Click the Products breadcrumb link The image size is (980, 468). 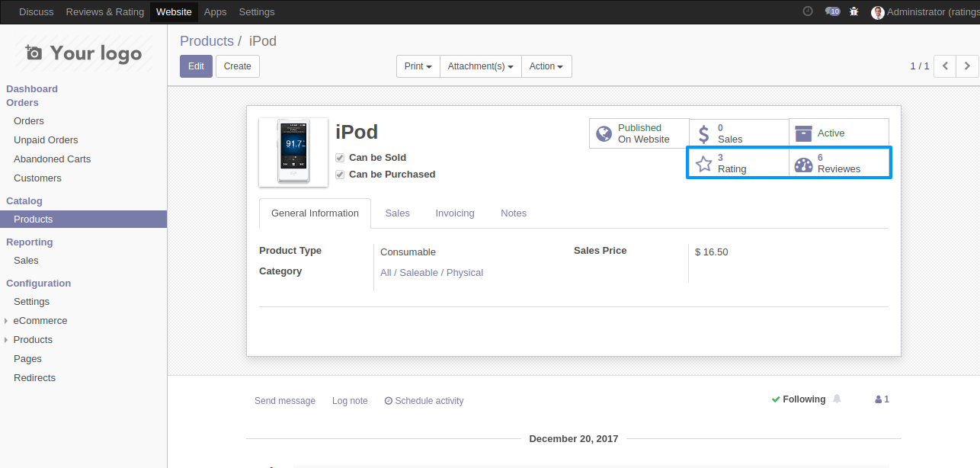click(207, 41)
